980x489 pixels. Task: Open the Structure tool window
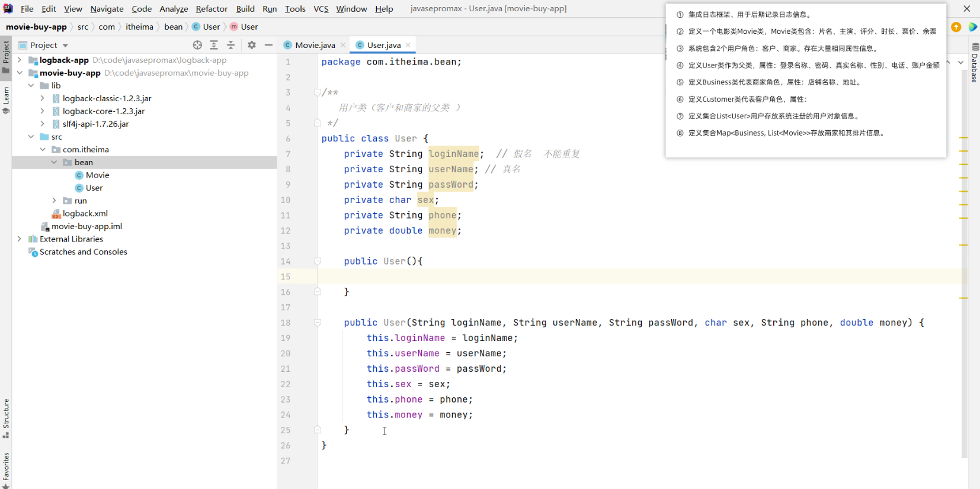pos(6,419)
